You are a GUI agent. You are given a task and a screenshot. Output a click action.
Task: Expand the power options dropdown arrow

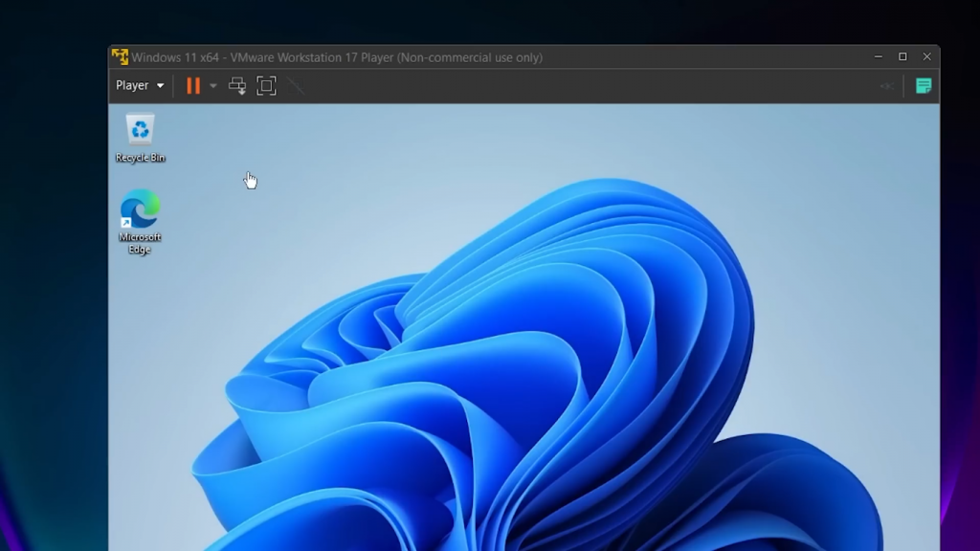(213, 85)
